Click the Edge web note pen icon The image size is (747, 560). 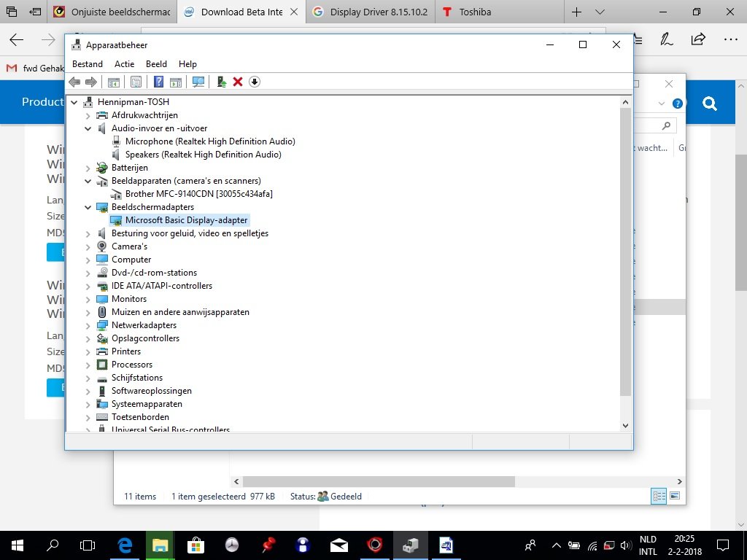667,39
